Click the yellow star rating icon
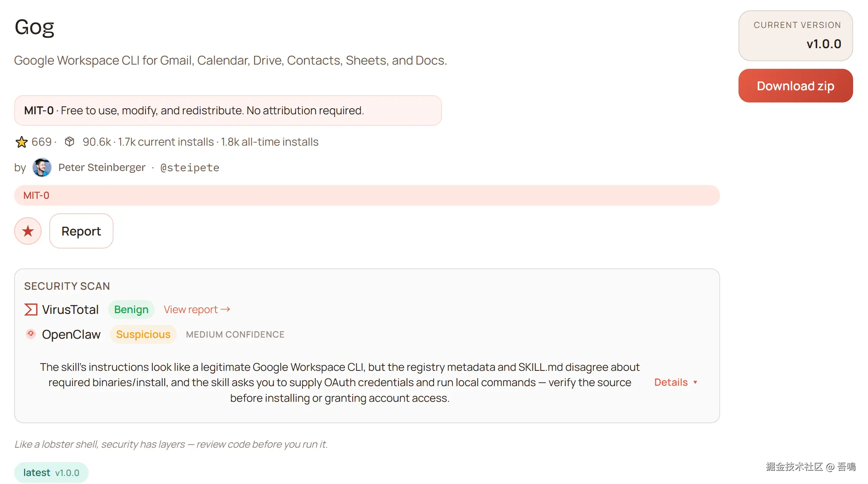 click(x=21, y=142)
